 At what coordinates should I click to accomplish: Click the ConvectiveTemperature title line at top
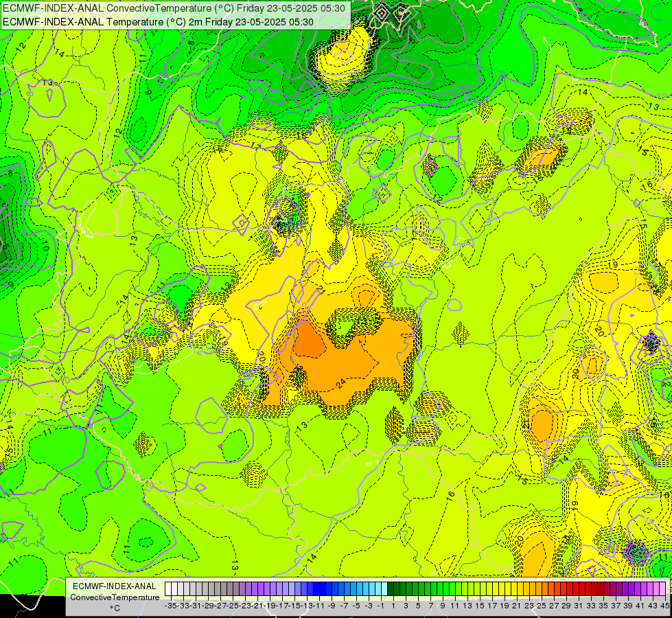pos(174,8)
